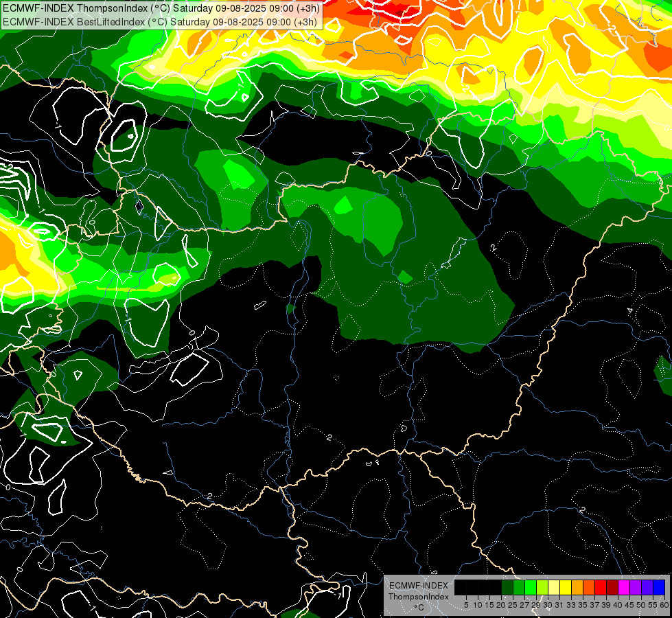Pick the indigo 50–55 legend swatch
Viewport: 672px width, 618px height.
click(x=647, y=588)
